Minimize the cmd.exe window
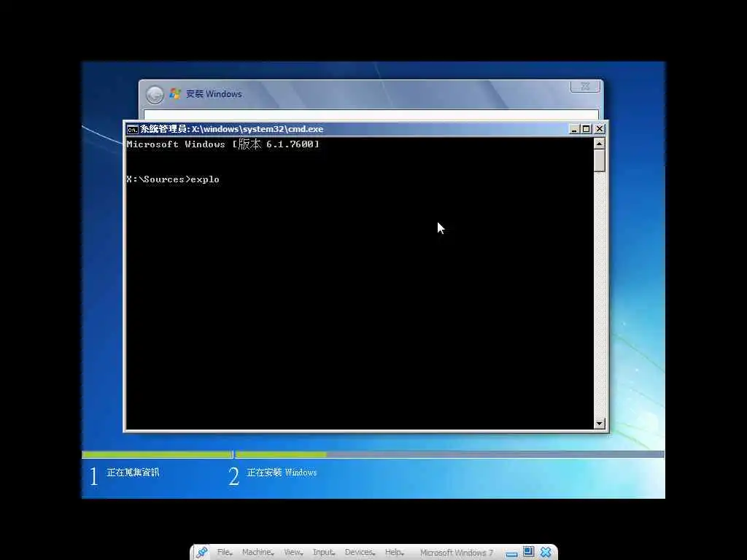 click(574, 129)
